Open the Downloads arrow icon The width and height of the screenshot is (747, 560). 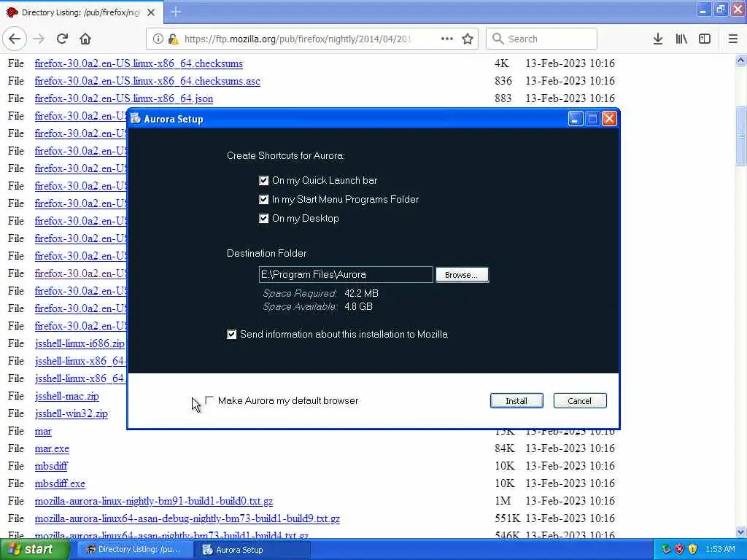(658, 39)
